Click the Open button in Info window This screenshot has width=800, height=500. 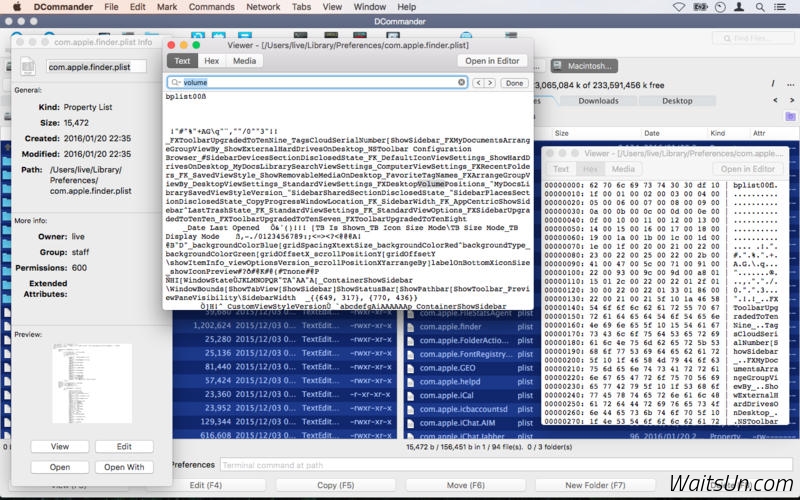[x=60, y=467]
